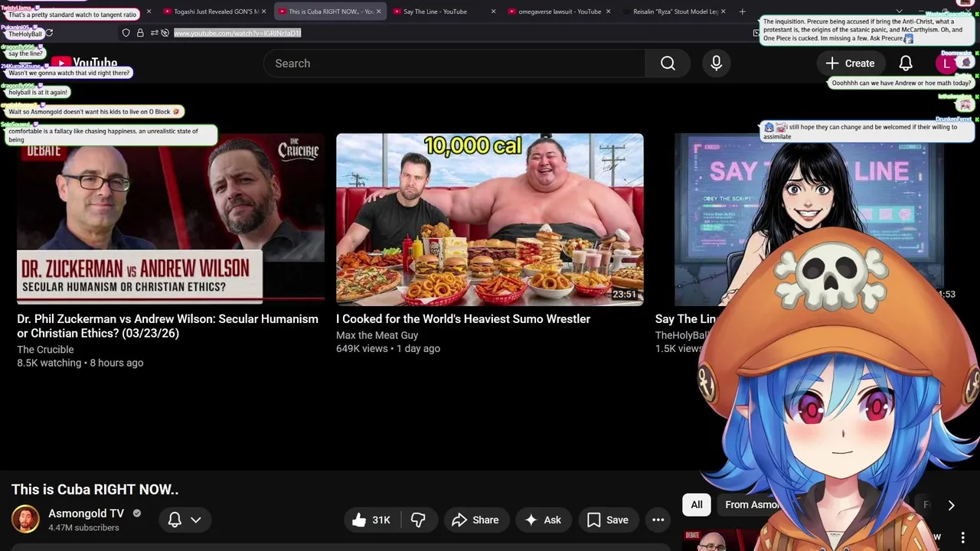This screenshot has width=980, height=551.
Task: Click '8.5K watching • 8 hours ago' text
Action: tap(80, 363)
